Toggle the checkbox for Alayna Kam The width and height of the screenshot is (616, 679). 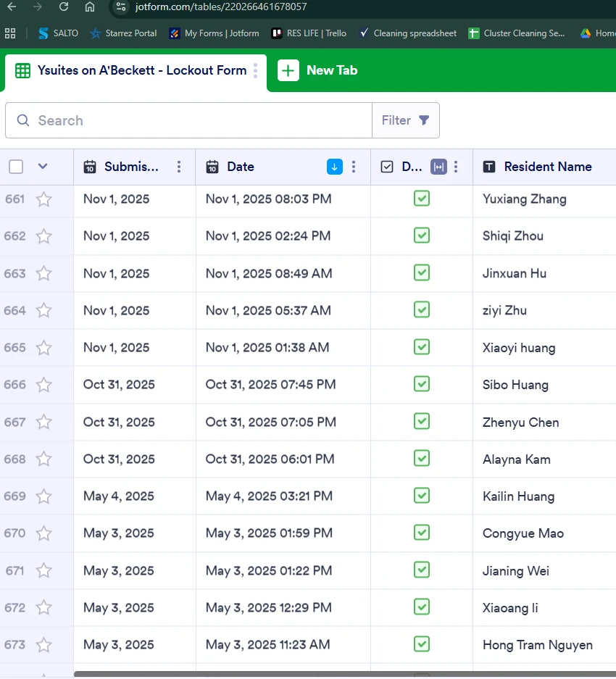tap(422, 458)
